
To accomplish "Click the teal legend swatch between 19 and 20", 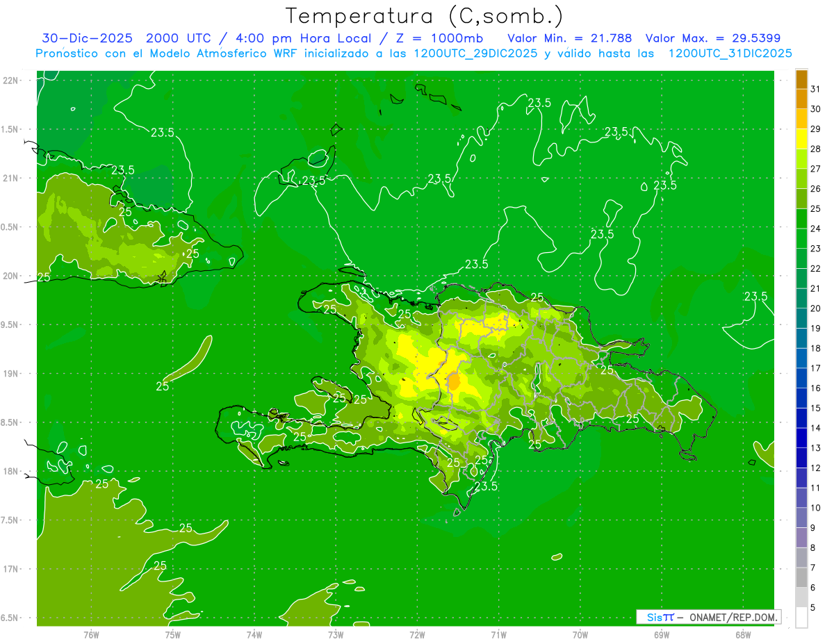I will click(x=801, y=318).
